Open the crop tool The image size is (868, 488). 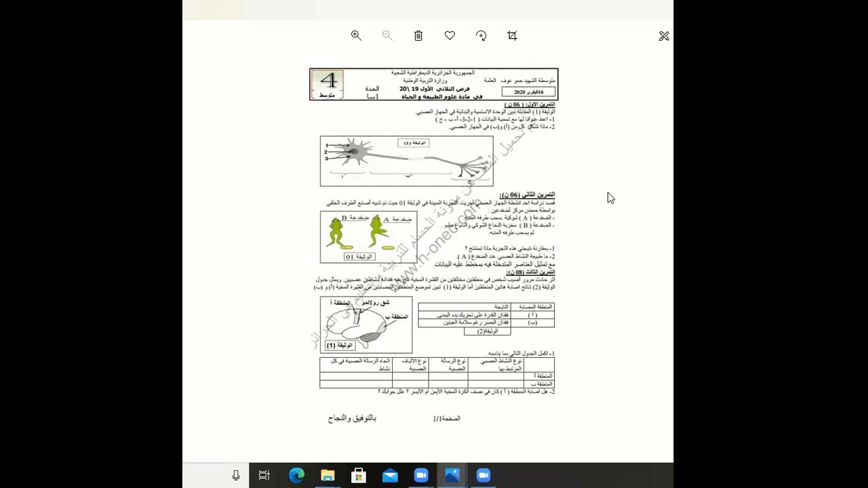point(512,36)
